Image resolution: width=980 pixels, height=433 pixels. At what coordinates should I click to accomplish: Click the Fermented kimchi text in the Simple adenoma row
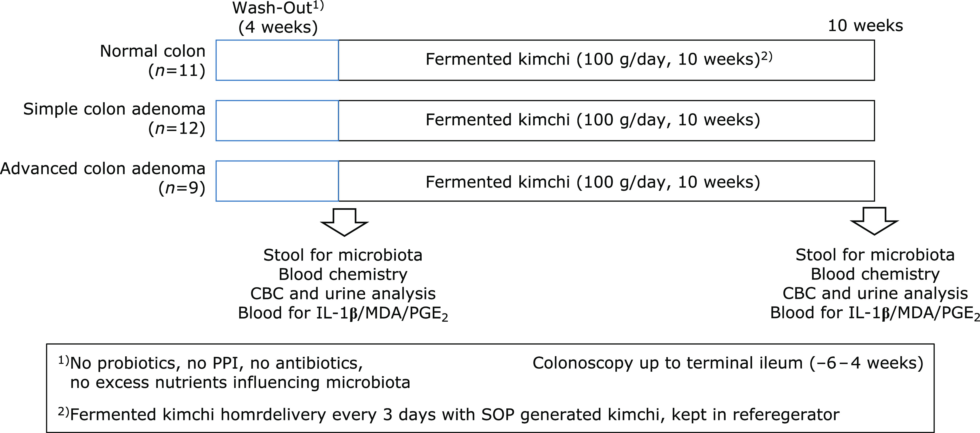[592, 120]
